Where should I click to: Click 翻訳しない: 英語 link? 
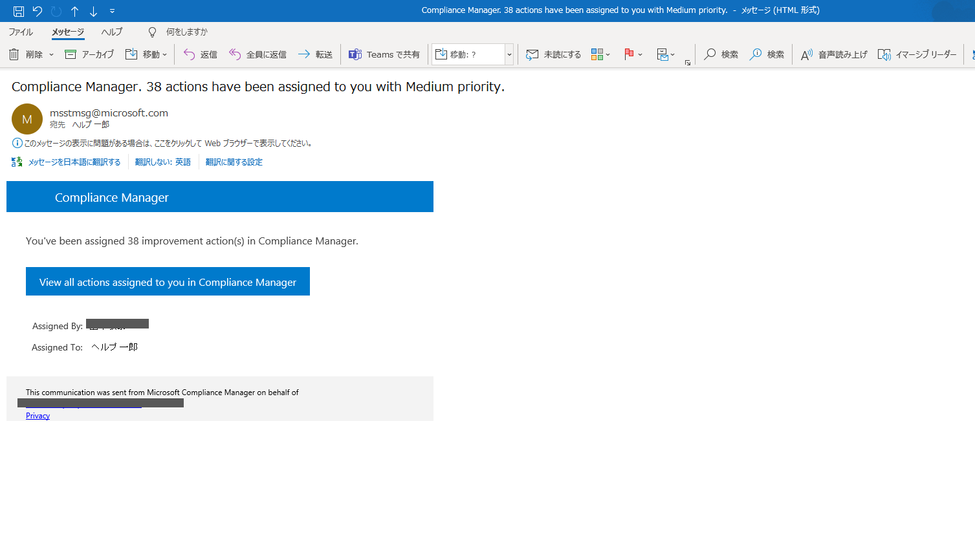coord(163,162)
